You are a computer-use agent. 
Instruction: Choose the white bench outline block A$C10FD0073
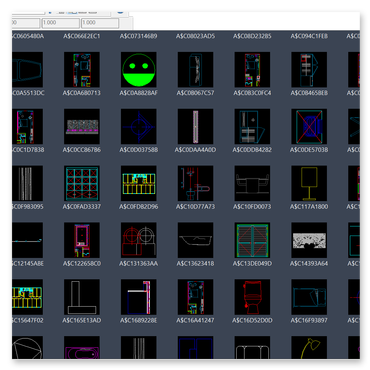pos(252,183)
